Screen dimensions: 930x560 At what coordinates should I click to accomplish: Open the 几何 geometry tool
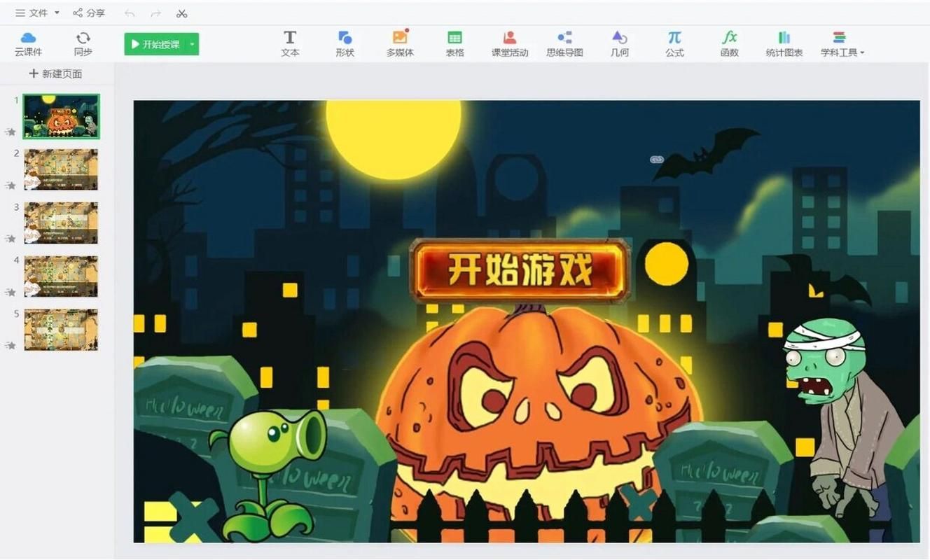pos(619,43)
